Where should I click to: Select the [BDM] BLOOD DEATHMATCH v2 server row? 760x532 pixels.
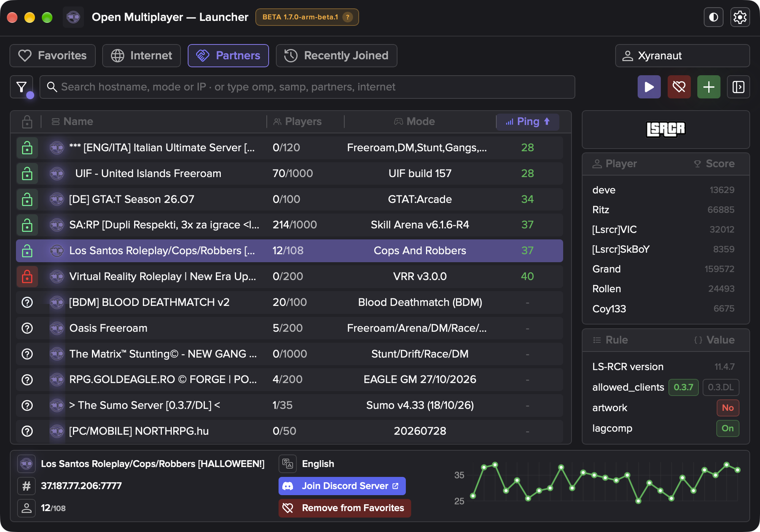pyautogui.click(x=290, y=302)
